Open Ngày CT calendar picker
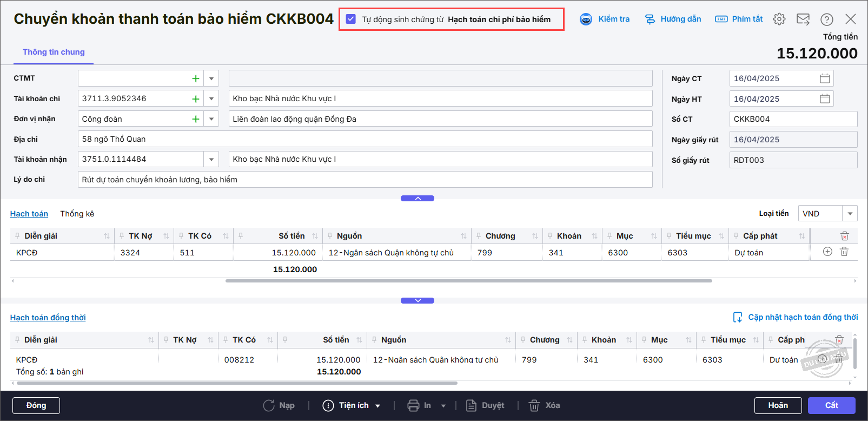Viewport: 868px width, 421px height. (825, 78)
